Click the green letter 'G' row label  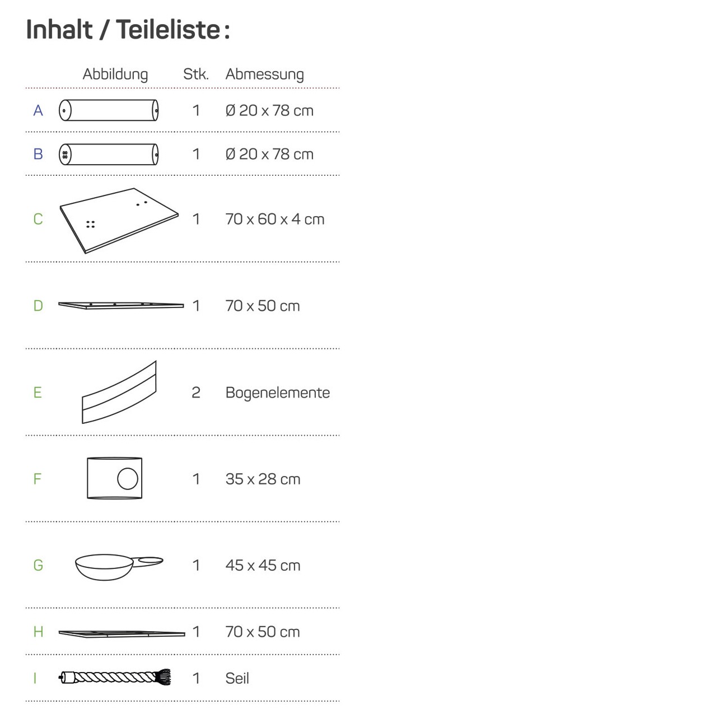pyautogui.click(x=38, y=565)
